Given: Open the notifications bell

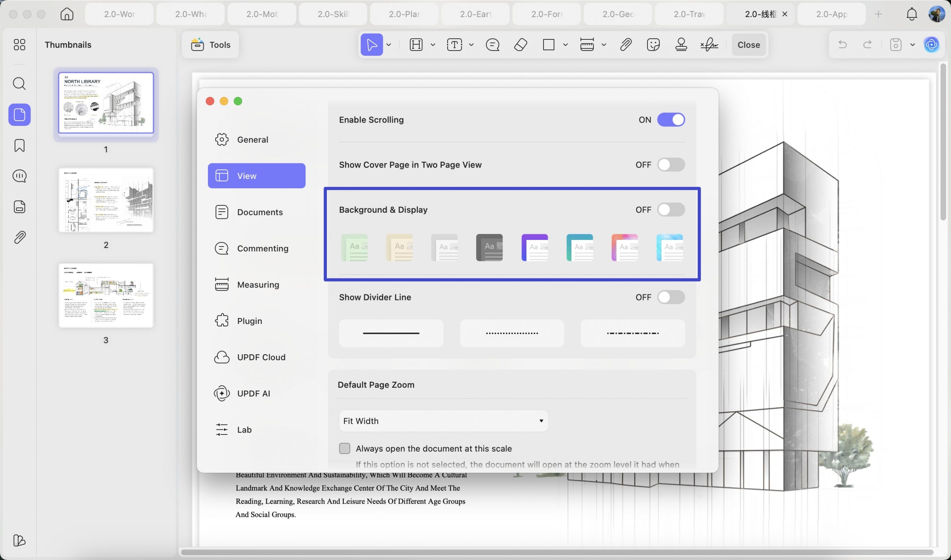Looking at the screenshot, I should 911,14.
